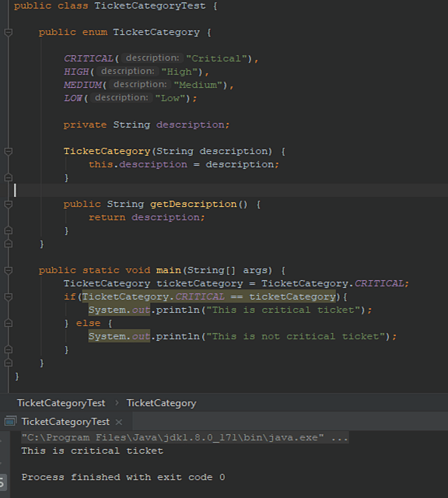Click the breadcrumb chevron separator
Image resolution: width=448 pixels, height=498 pixels.
117,403
